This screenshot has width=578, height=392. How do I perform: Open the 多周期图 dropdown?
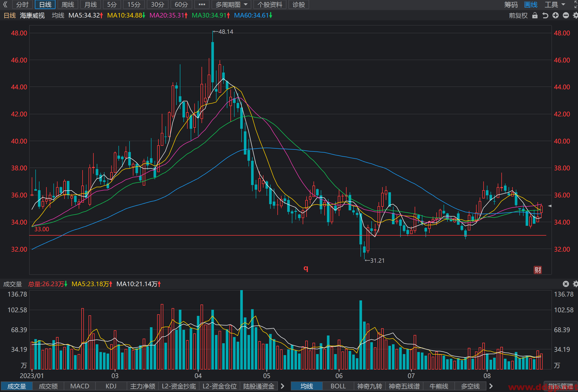pos(231,4)
